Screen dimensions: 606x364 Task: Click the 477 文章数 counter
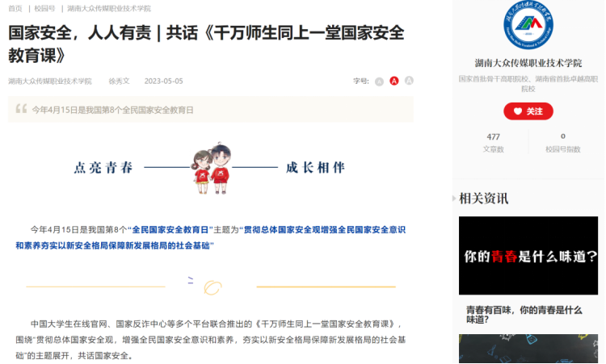pos(493,142)
